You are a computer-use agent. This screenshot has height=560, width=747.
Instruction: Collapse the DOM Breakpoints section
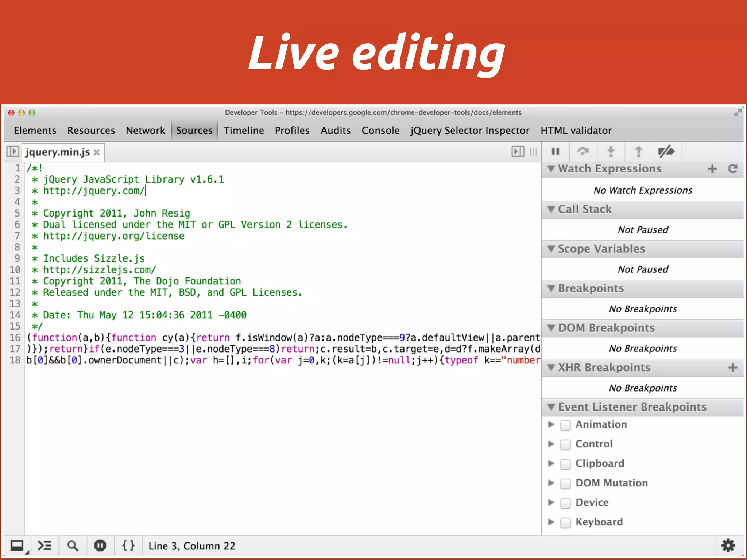pyautogui.click(x=551, y=328)
